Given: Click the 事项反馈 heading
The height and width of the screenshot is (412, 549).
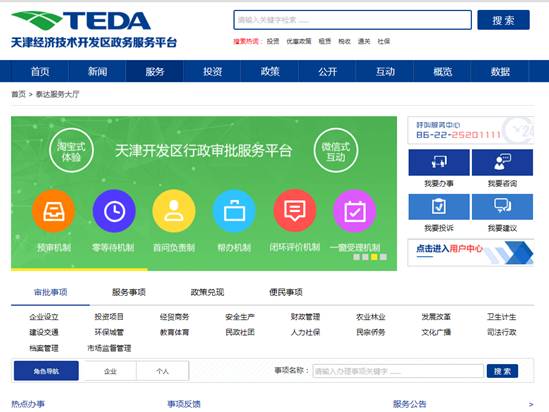Looking at the screenshot, I should pos(184,404).
